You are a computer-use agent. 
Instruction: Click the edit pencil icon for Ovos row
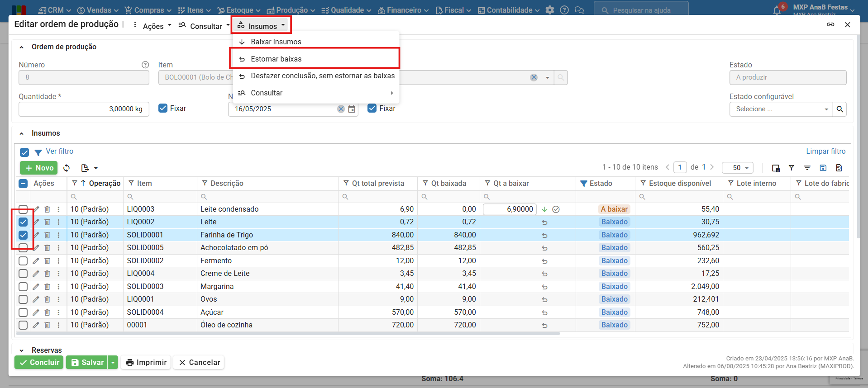pos(36,299)
